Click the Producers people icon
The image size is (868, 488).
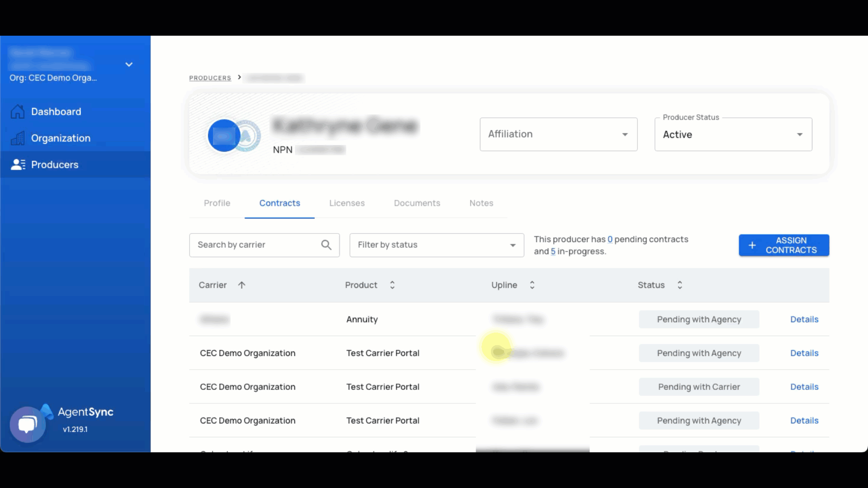click(x=18, y=164)
